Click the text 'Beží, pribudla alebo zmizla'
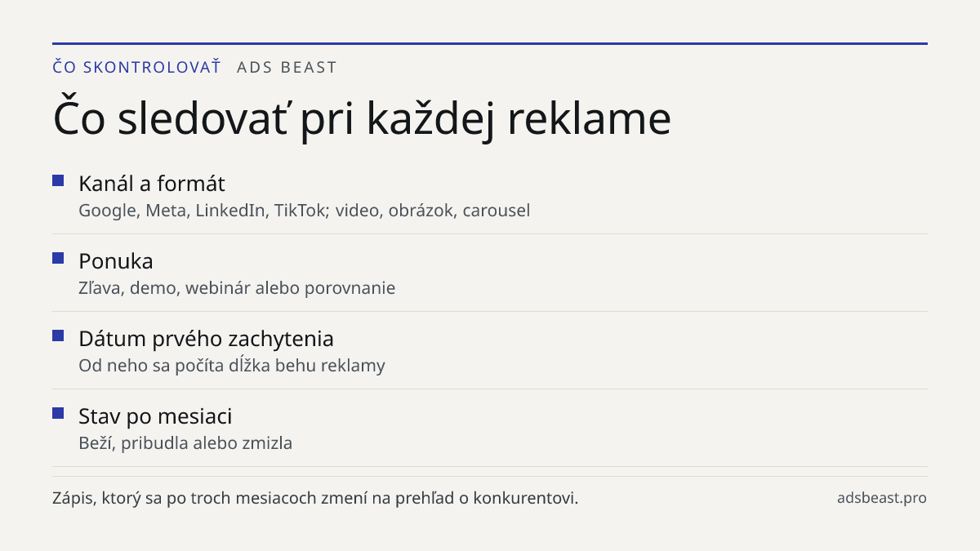 click(185, 443)
